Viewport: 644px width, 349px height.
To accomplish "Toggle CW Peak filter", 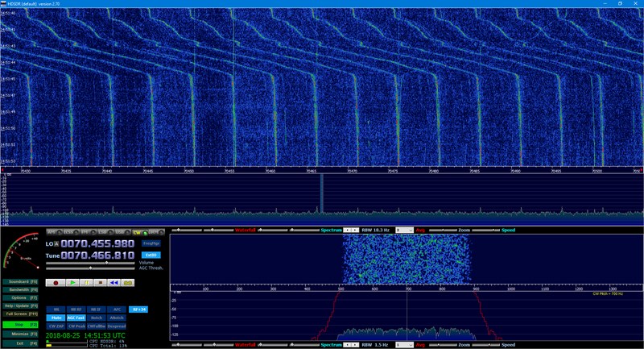I will click(76, 326).
